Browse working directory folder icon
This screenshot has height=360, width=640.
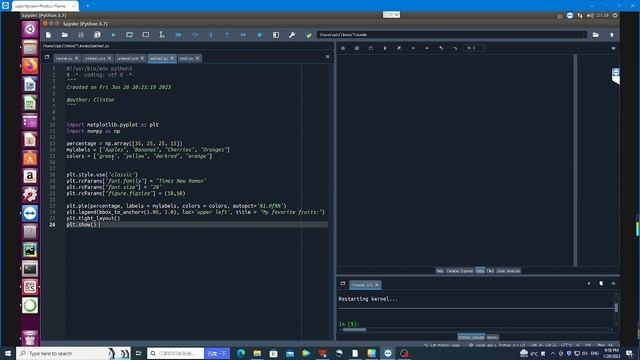point(596,35)
